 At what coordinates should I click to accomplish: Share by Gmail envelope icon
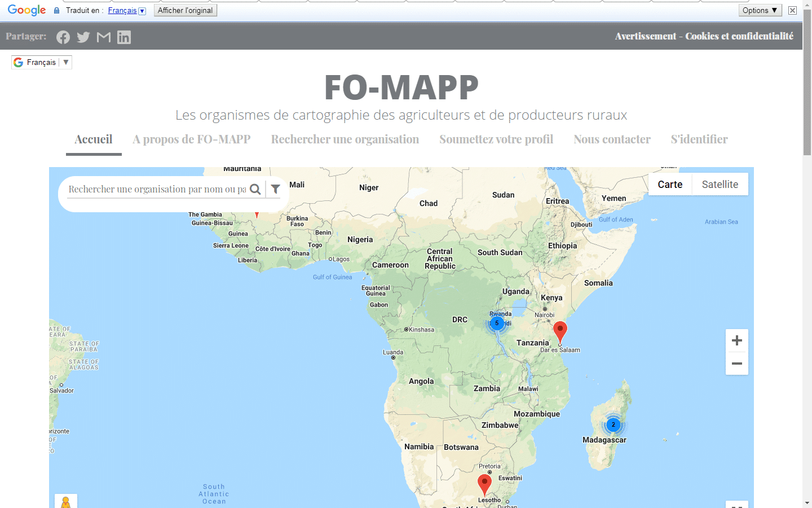click(104, 37)
